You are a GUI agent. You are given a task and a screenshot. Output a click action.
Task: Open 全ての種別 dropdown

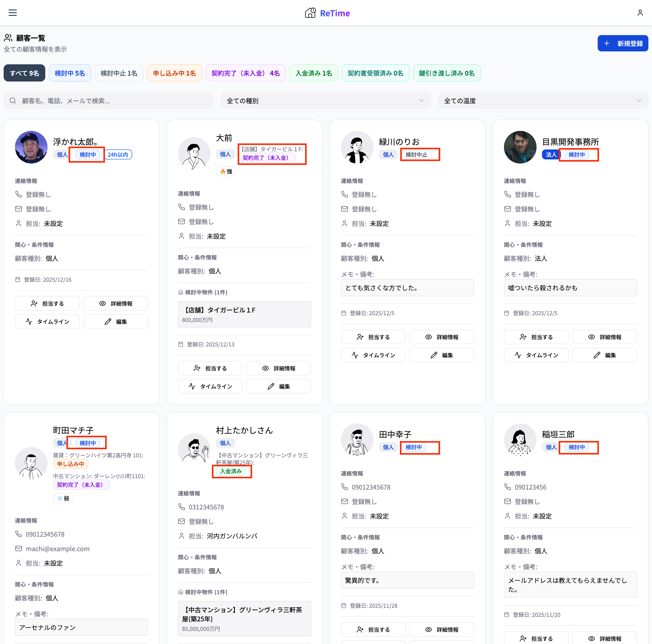click(326, 101)
